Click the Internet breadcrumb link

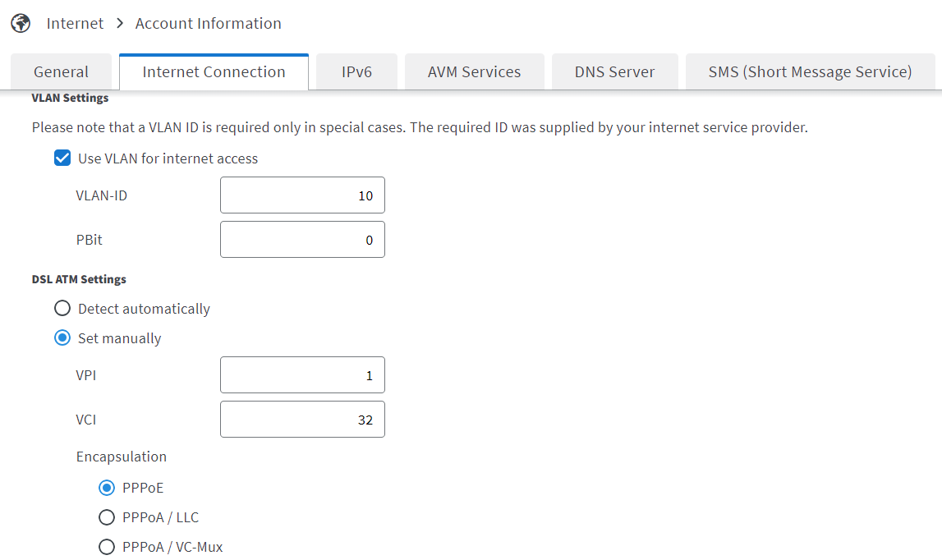[75, 23]
